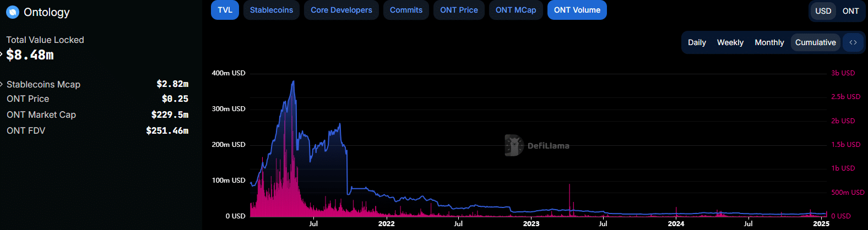
Task: Expand the Stablecoins Mcap row
Action: point(2,84)
